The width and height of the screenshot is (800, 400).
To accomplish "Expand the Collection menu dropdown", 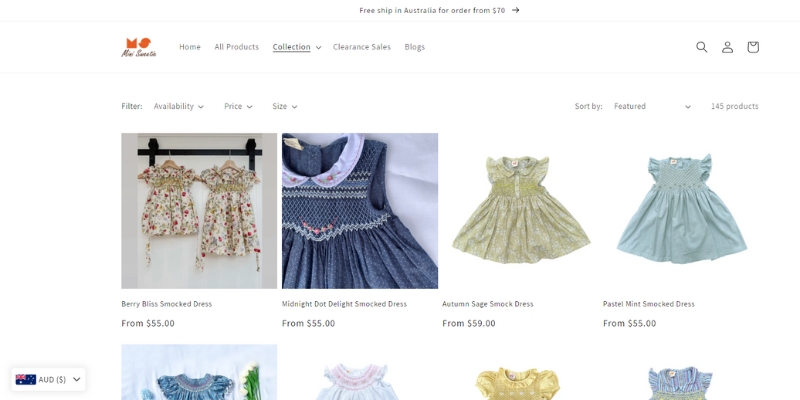I will coord(296,47).
